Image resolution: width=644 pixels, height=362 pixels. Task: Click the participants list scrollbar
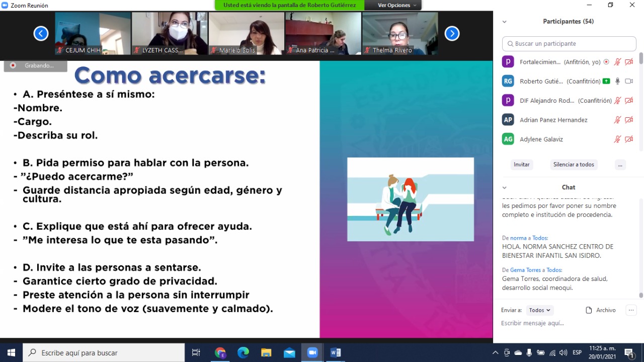coord(640,101)
